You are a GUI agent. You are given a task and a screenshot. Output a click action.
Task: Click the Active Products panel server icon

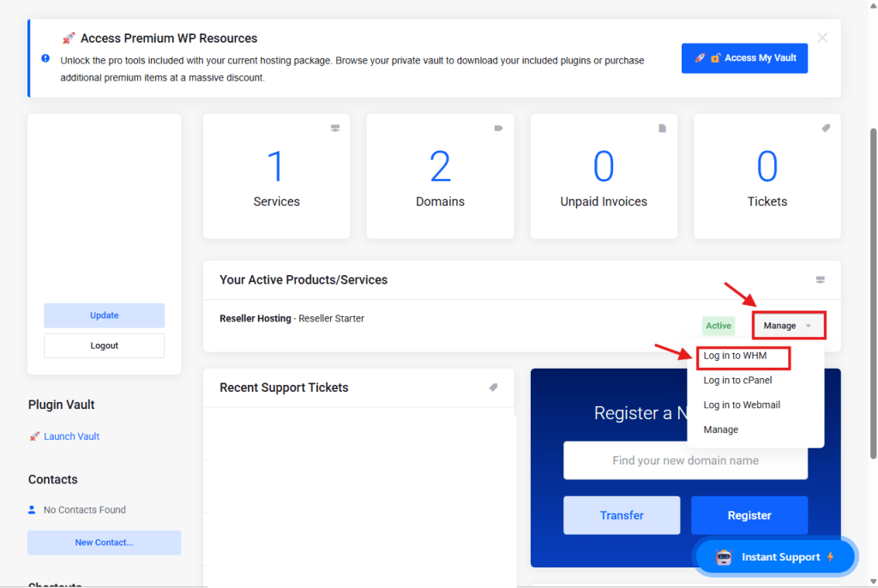point(821,280)
